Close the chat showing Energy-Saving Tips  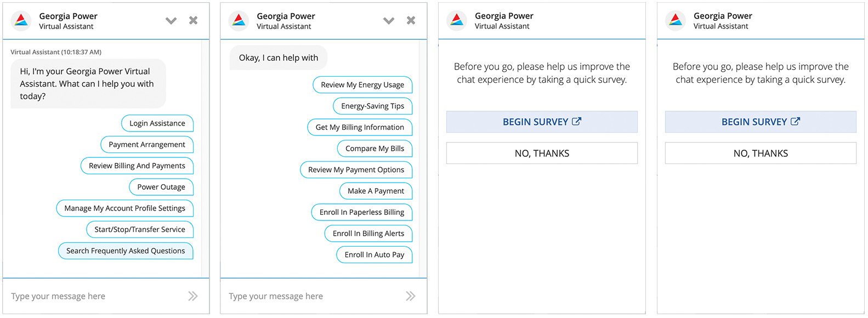pos(411,20)
